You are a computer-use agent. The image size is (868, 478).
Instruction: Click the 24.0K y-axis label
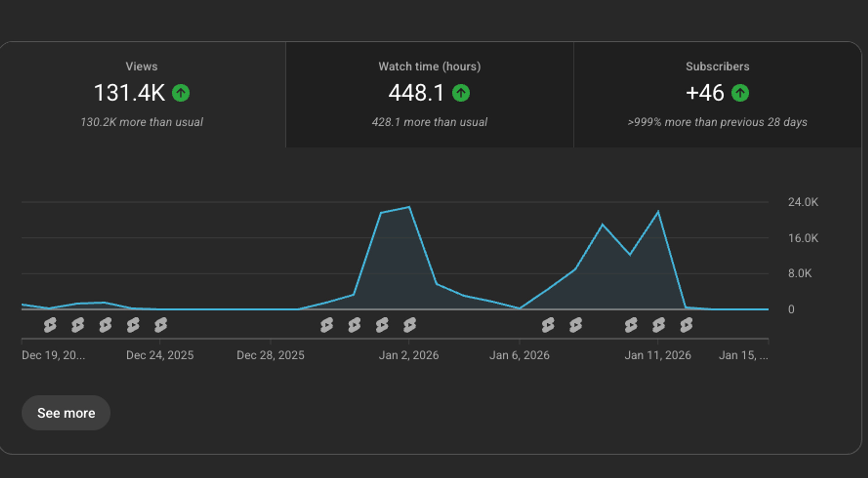tap(803, 202)
